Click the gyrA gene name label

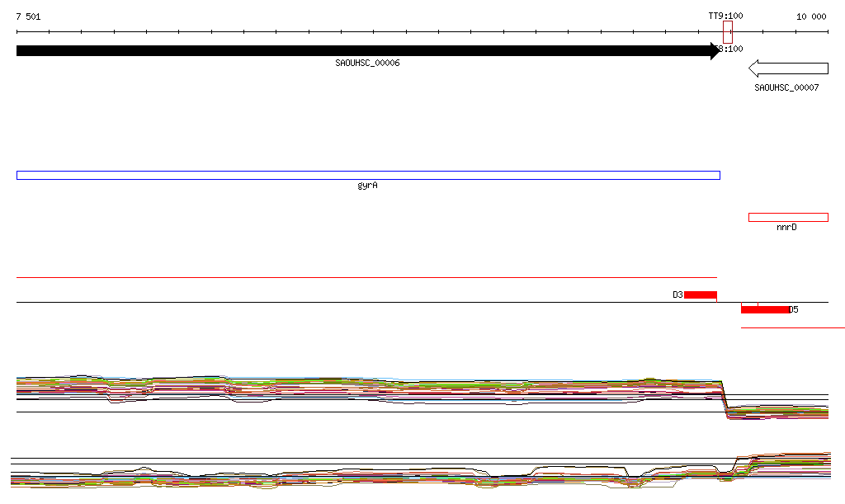[368, 186]
